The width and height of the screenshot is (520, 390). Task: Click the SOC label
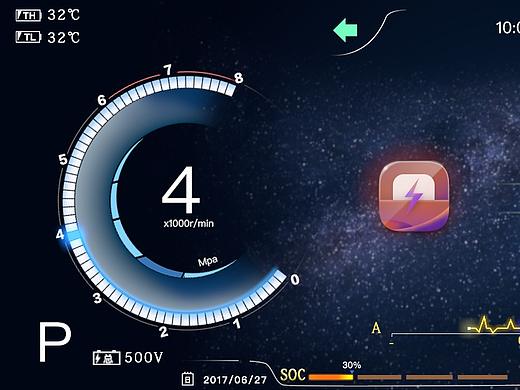click(293, 375)
